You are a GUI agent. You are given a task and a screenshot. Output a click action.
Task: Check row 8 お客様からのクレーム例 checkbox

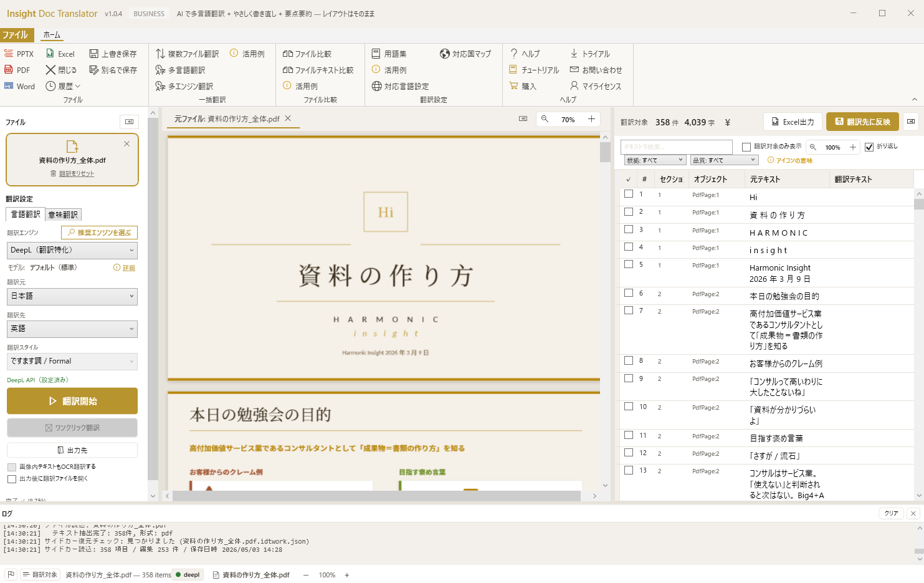tap(629, 360)
